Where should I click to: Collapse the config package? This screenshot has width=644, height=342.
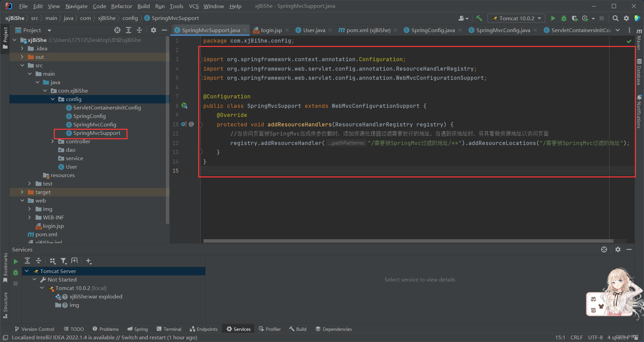(53, 99)
